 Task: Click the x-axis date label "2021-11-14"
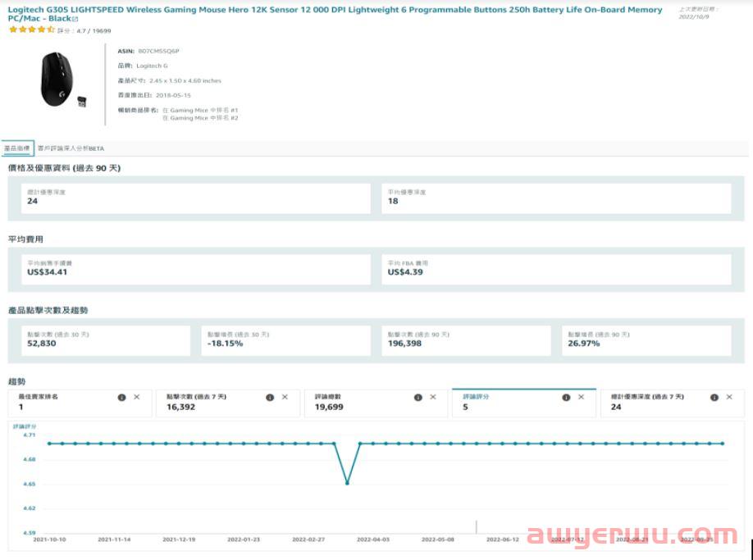click(x=114, y=540)
